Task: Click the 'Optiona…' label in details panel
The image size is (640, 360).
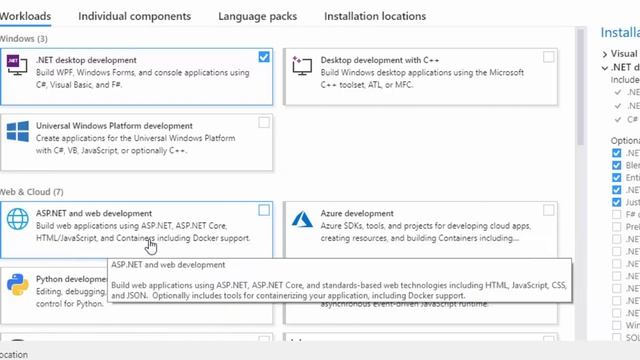Action: 625,141
